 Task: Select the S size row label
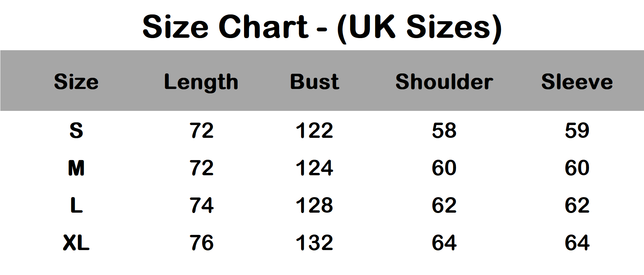coord(76,131)
